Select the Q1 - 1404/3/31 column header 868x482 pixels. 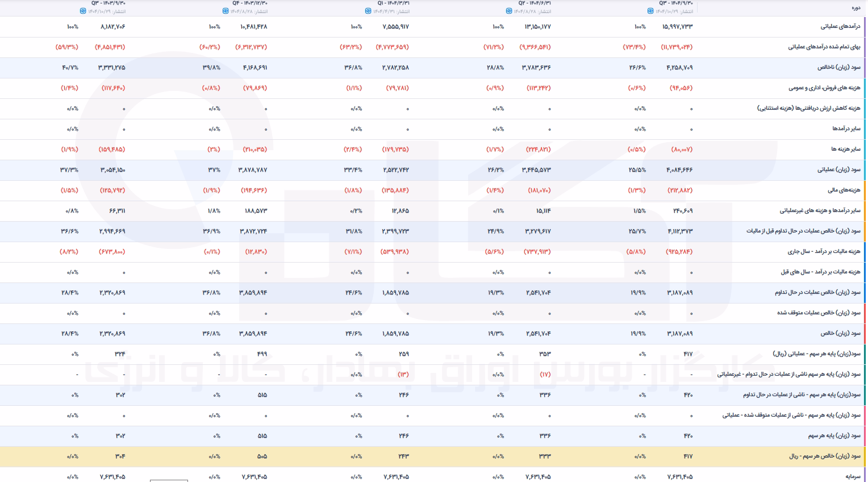393,3
